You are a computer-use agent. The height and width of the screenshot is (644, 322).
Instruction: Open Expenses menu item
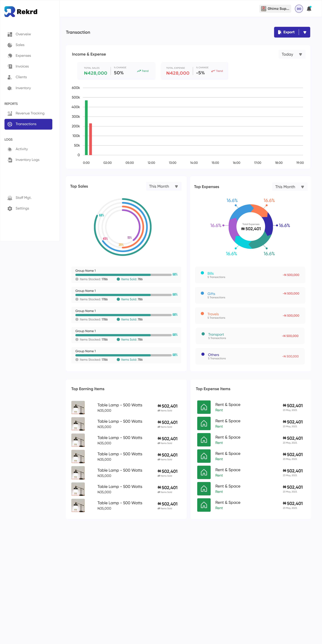(x=23, y=56)
